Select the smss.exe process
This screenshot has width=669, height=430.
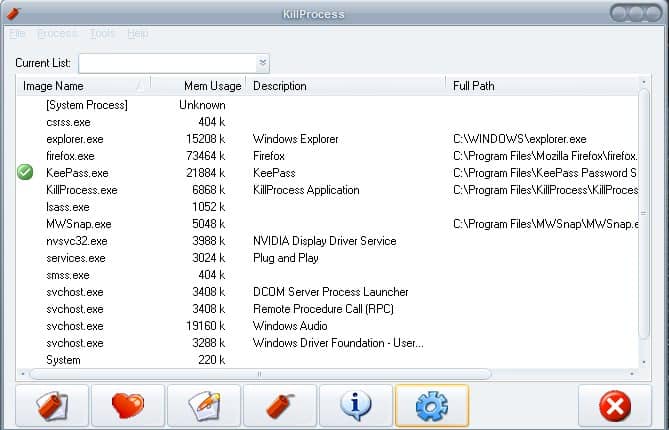click(x=327, y=275)
